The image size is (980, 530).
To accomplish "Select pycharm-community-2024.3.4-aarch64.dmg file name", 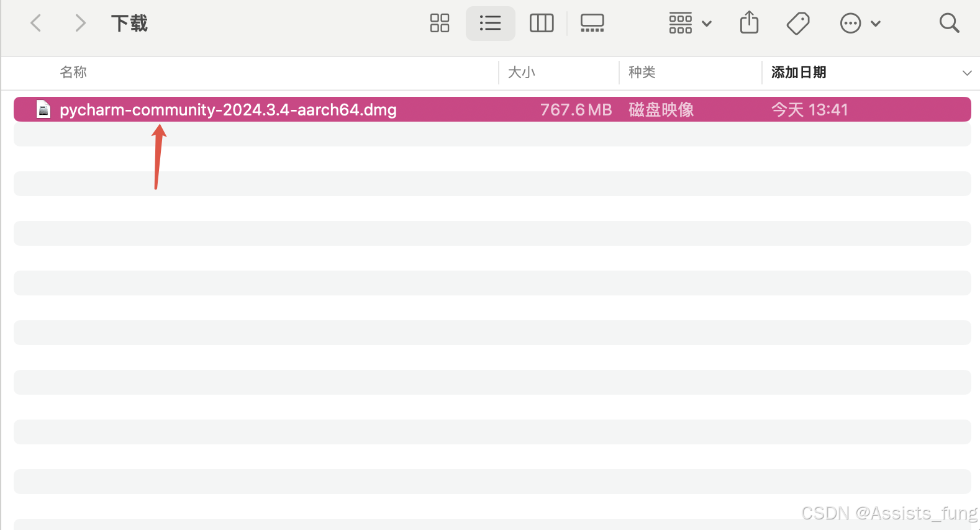I will tap(228, 110).
